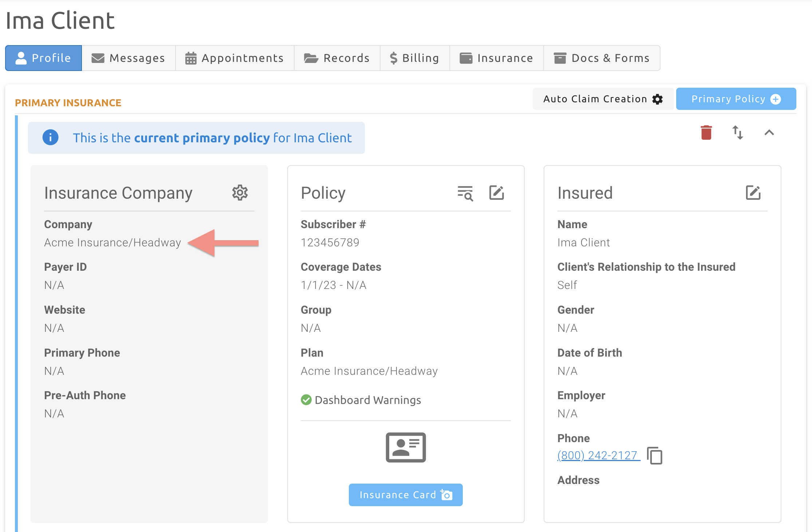
Task: Go to the Records tab
Action: coord(337,58)
